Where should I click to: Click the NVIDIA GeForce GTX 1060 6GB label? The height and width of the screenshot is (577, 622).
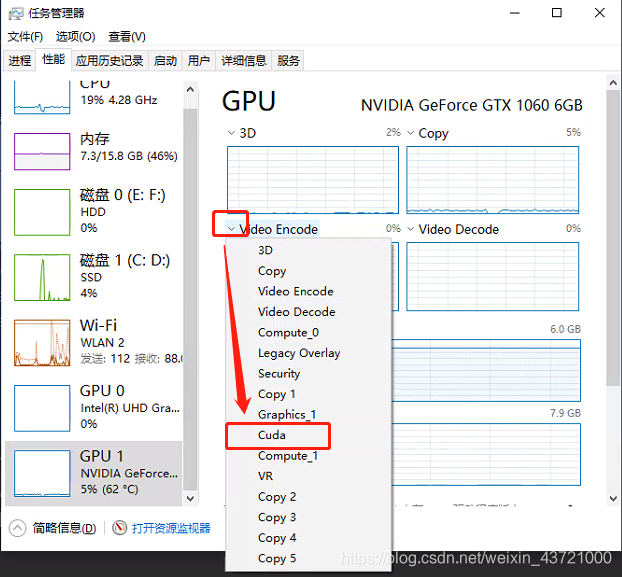click(471, 105)
